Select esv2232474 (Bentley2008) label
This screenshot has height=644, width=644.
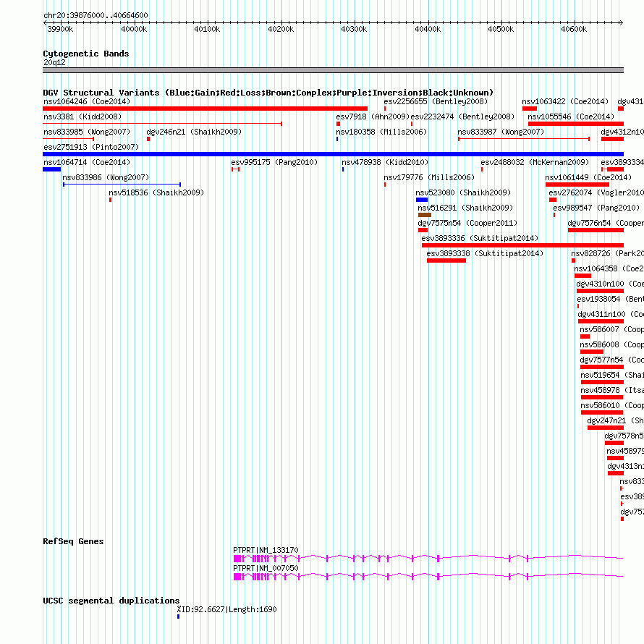click(x=462, y=116)
